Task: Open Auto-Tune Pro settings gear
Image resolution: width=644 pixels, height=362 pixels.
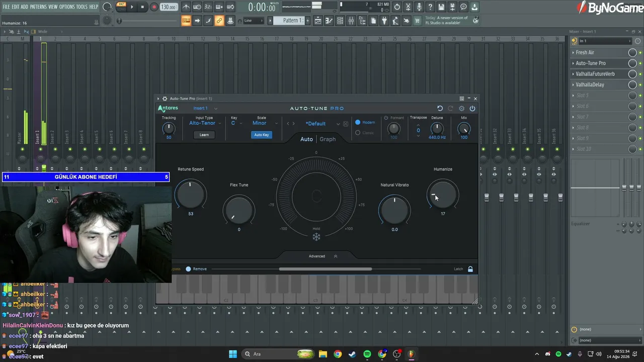Action: point(461,109)
